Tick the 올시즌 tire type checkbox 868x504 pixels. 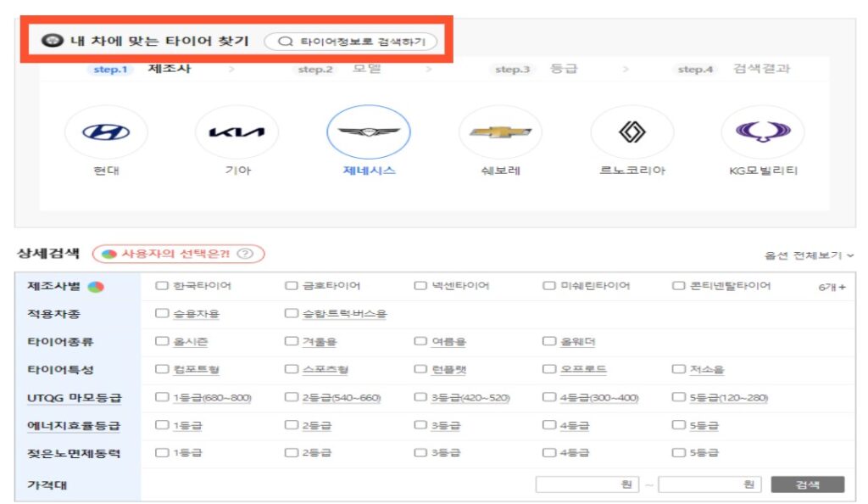click(x=162, y=341)
